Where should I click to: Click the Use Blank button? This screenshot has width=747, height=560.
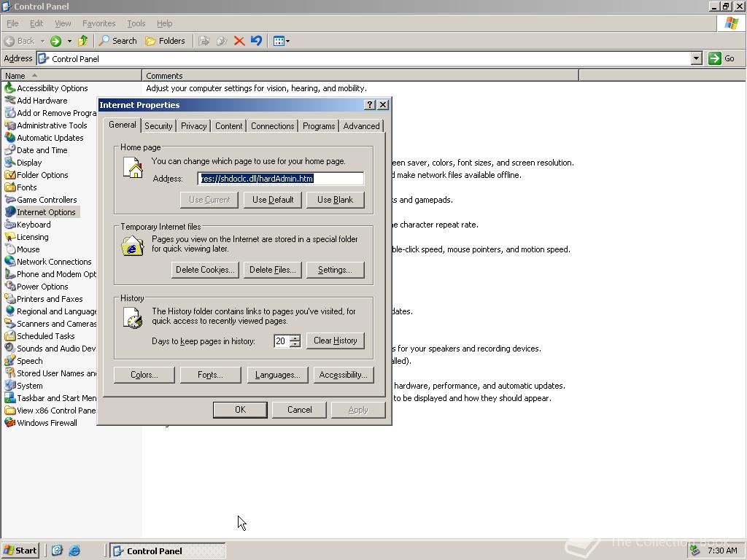(x=336, y=200)
